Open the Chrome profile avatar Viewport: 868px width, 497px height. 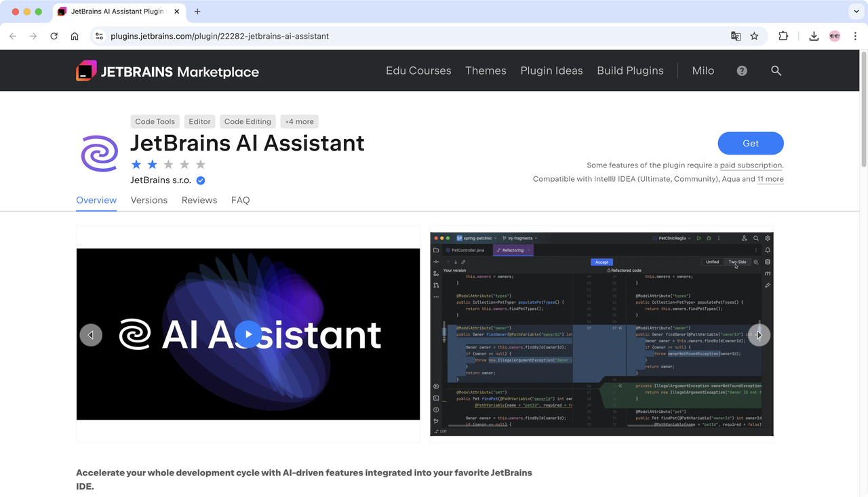835,36
